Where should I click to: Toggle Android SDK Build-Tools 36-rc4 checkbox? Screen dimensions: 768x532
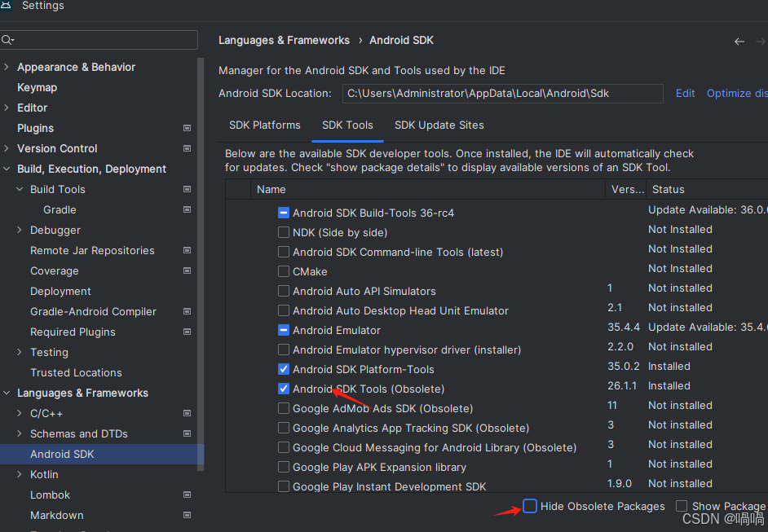tap(284, 213)
